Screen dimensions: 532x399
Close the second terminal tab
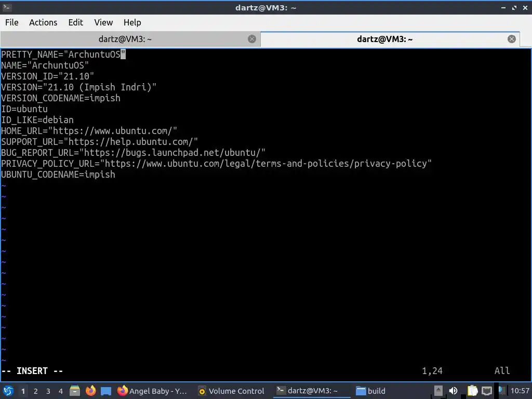[x=512, y=39]
